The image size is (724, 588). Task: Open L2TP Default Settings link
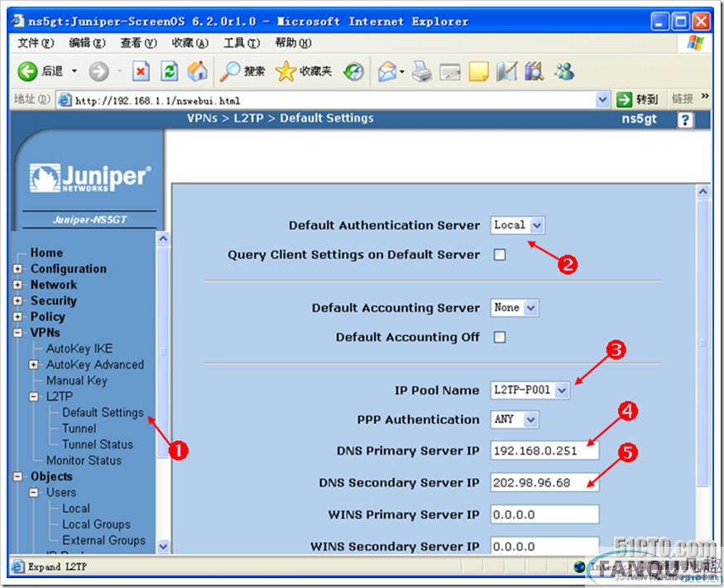[x=103, y=413]
